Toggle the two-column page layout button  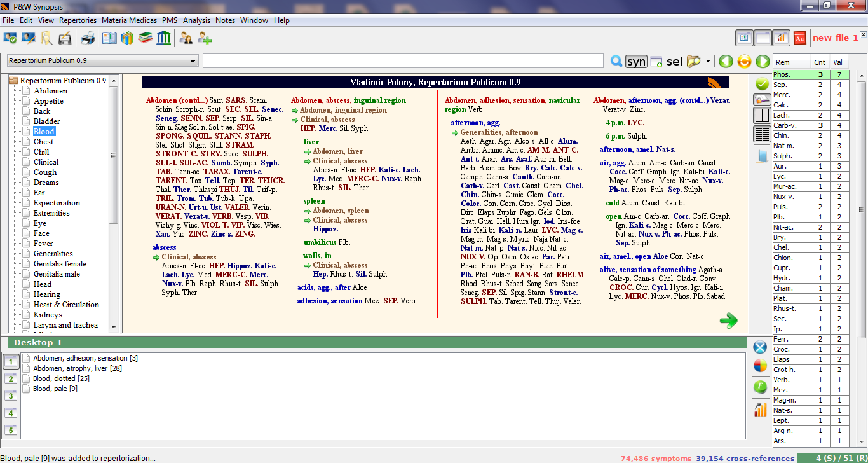[x=761, y=116]
